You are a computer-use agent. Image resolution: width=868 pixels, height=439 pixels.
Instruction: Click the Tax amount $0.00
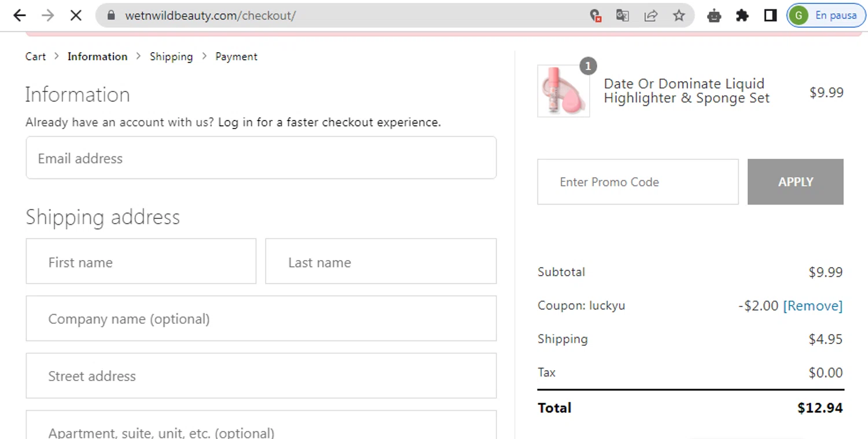point(825,372)
